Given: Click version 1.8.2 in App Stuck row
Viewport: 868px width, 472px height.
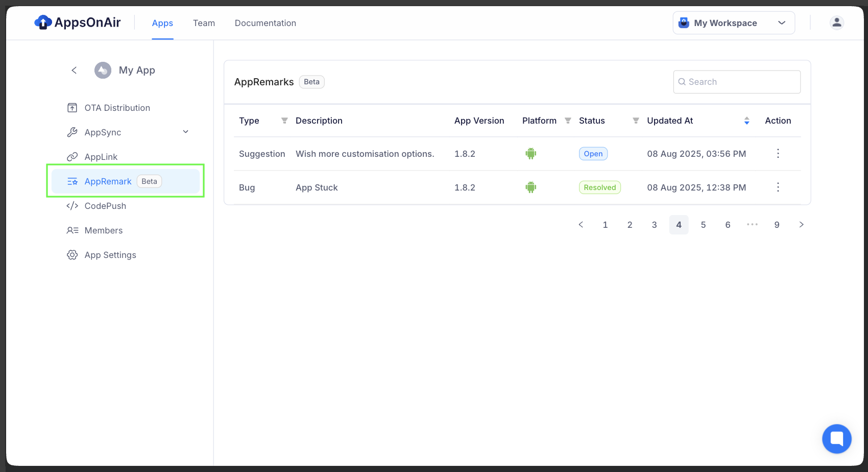Looking at the screenshot, I should click(x=465, y=187).
